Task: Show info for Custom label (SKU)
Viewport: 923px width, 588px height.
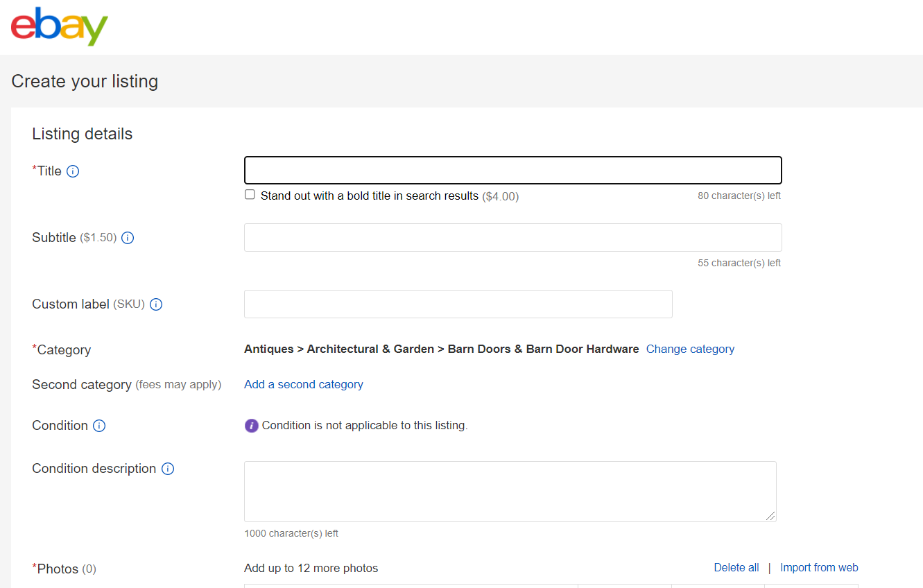Action: point(156,304)
